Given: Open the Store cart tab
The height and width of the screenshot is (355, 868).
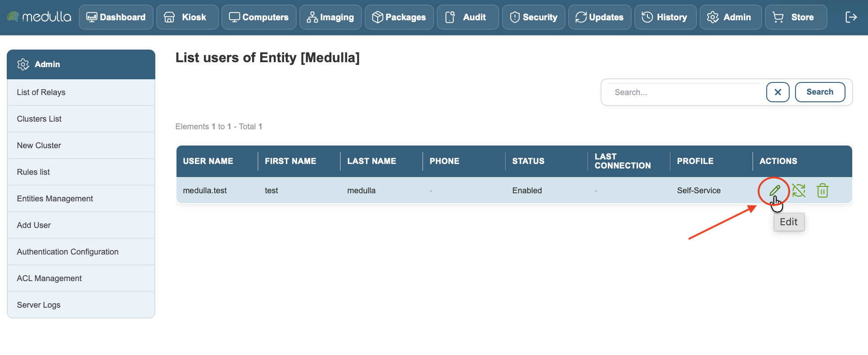Looking at the screenshot, I should [x=796, y=17].
